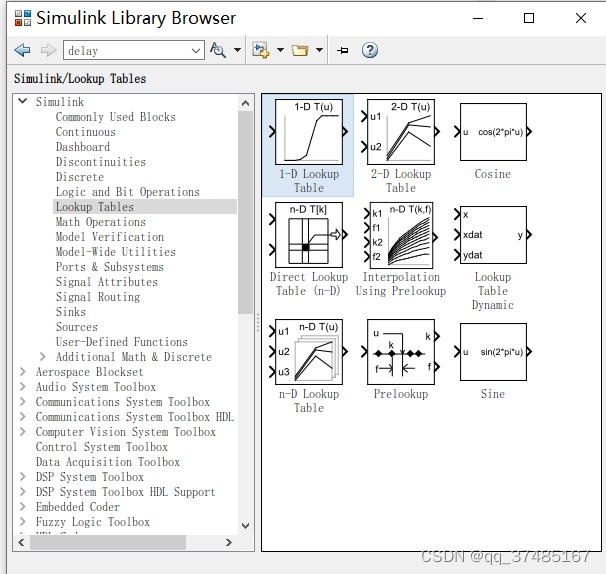606x574 pixels.
Task: Maximize the Simulink Library Browser window
Action: click(x=529, y=18)
